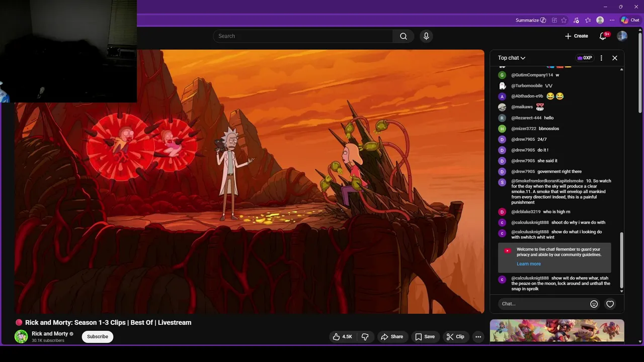This screenshot has width=644, height=362.
Task: Click the YouTube search magnifier button
Action: [x=403, y=36]
